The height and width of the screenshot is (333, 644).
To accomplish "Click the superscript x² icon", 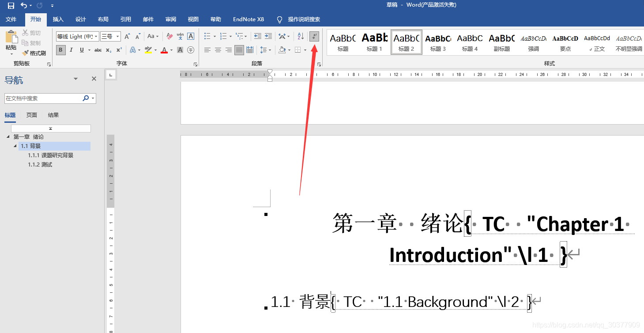I will pyautogui.click(x=119, y=50).
